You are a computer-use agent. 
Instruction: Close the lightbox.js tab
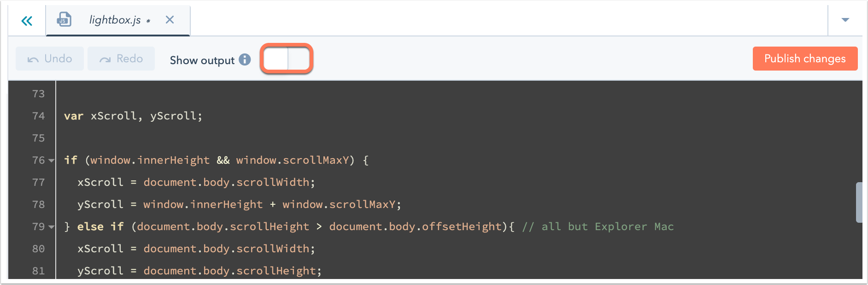[169, 20]
